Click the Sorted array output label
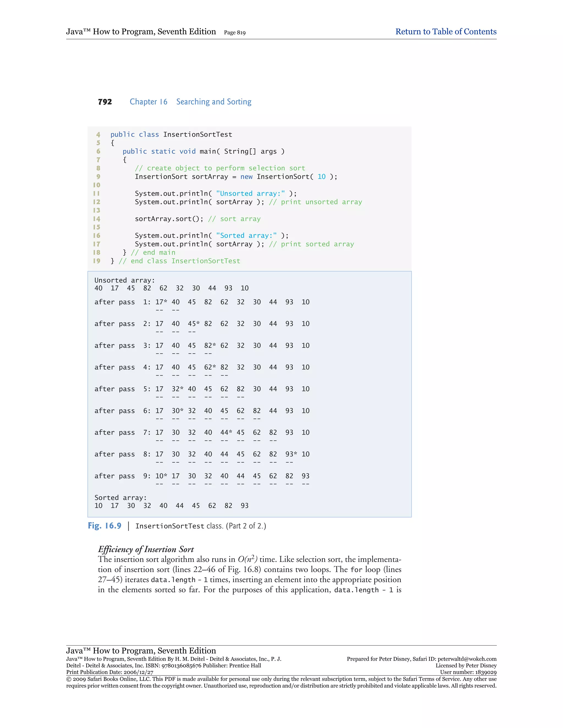 120,498
